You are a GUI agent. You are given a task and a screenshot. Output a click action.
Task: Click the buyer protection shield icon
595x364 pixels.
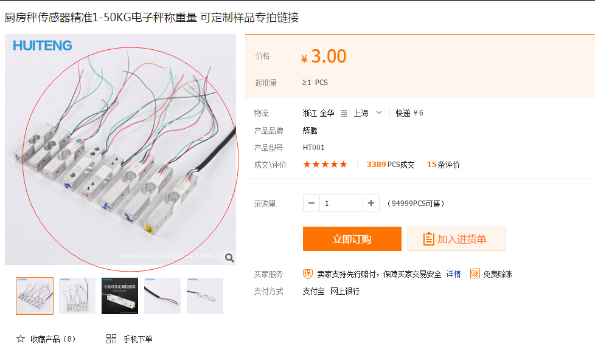[x=308, y=273]
